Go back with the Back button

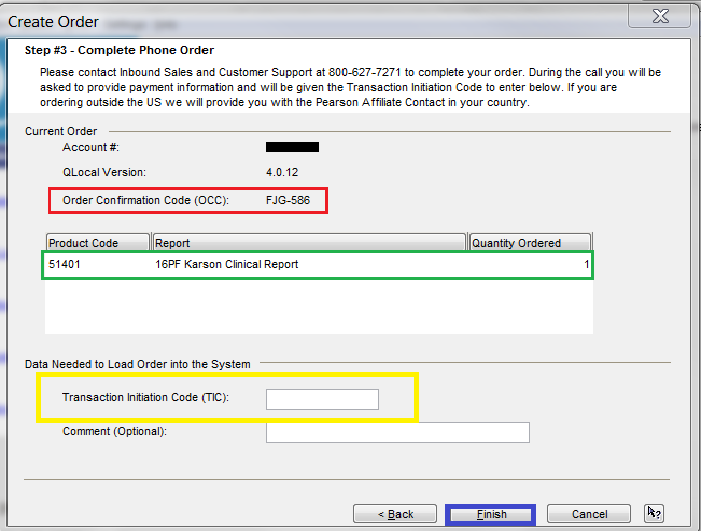click(394, 514)
